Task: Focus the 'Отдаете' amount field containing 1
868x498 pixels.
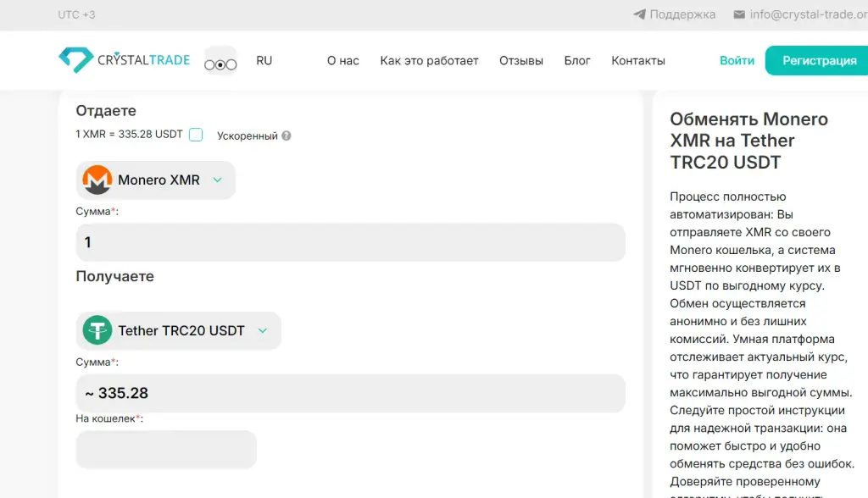Action: 350,242
